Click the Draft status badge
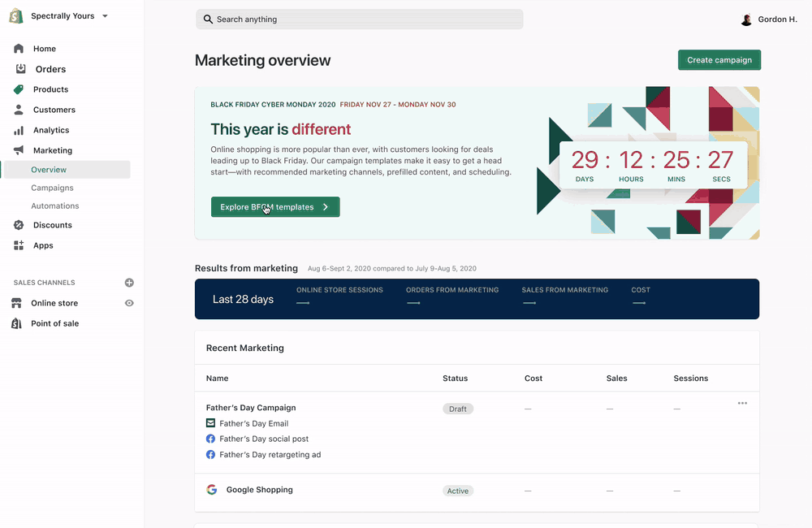This screenshot has width=812, height=528. coord(458,409)
